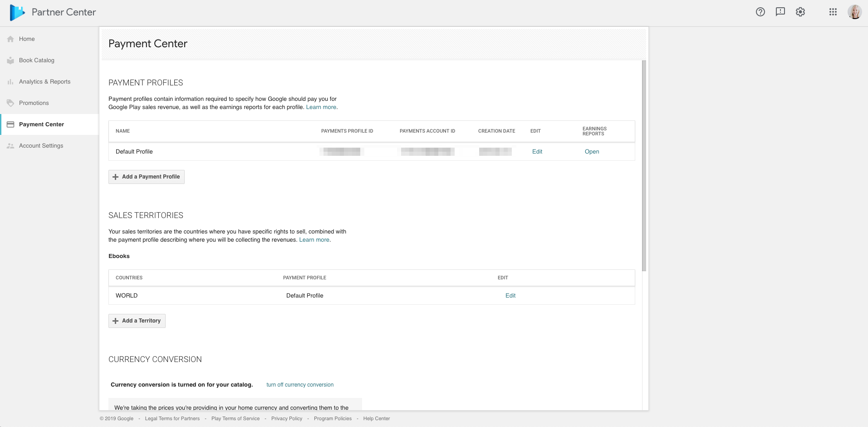
Task: Open Program Policies footer link
Action: tap(333, 419)
